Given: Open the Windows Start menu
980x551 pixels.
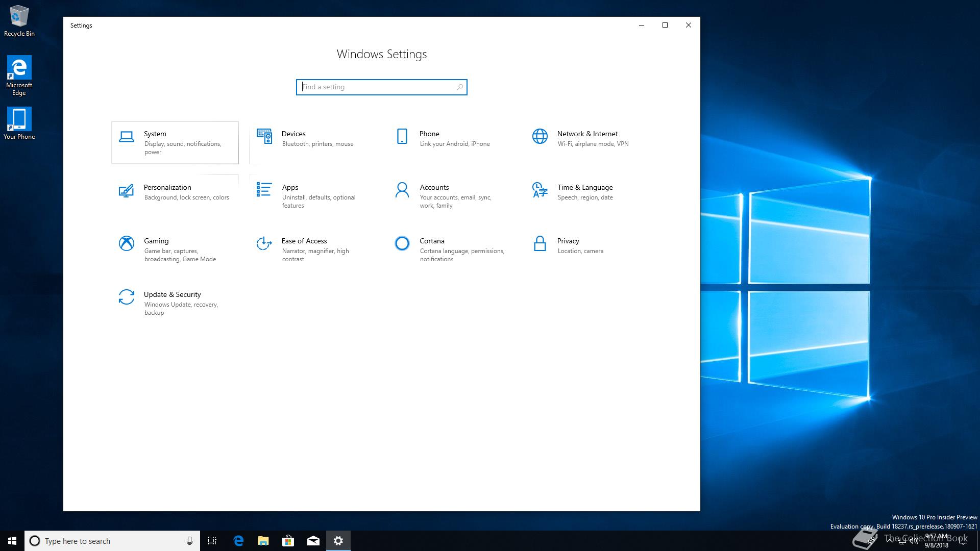Looking at the screenshot, I should click(x=12, y=541).
